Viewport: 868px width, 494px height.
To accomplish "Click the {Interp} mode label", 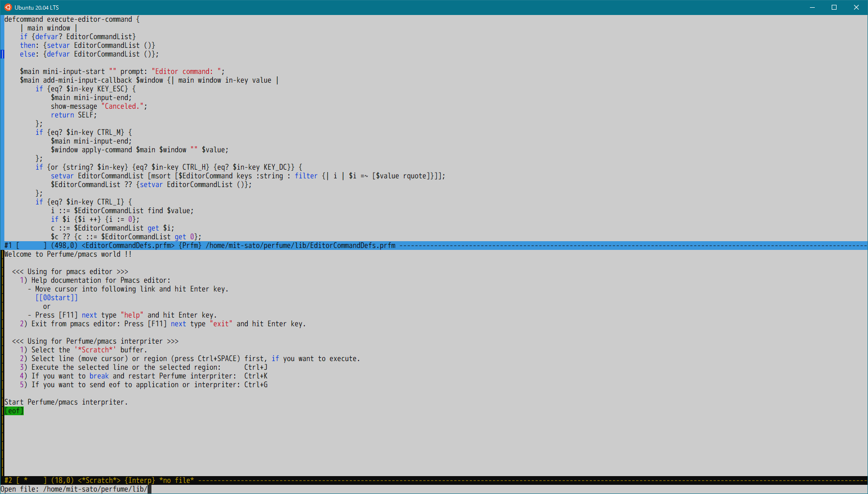I will [x=140, y=480].
